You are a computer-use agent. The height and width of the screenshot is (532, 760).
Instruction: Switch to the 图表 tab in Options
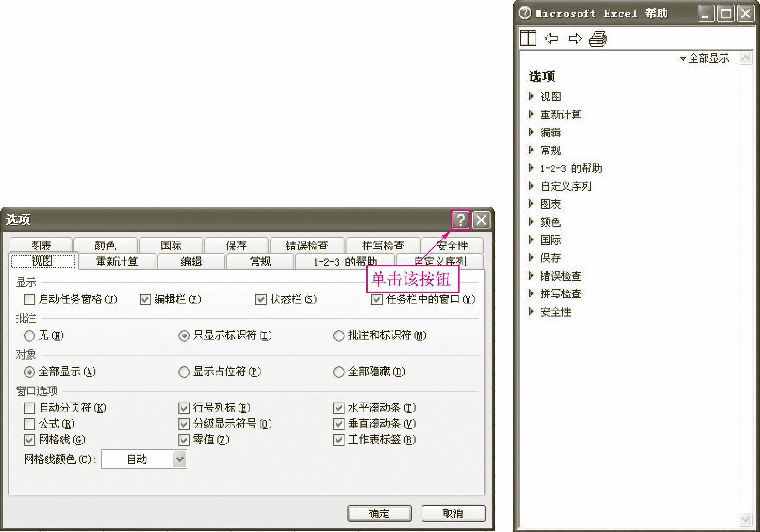tap(41, 245)
